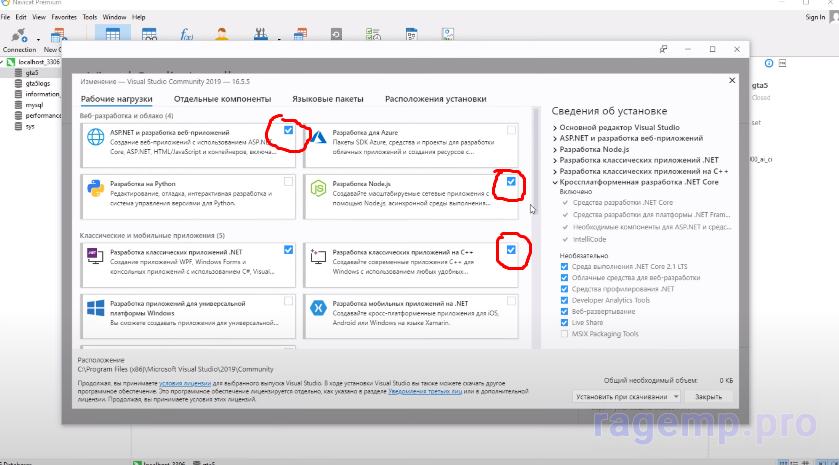Click Sign In in Navicat

click(815, 17)
